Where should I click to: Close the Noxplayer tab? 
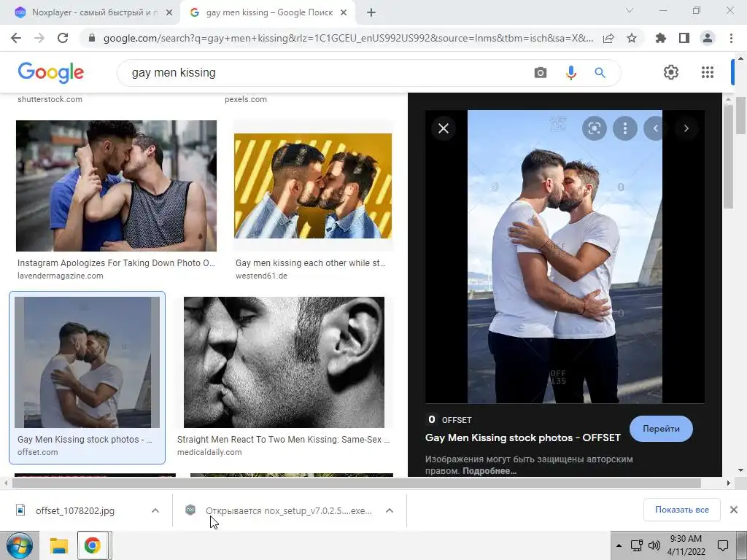point(169,13)
